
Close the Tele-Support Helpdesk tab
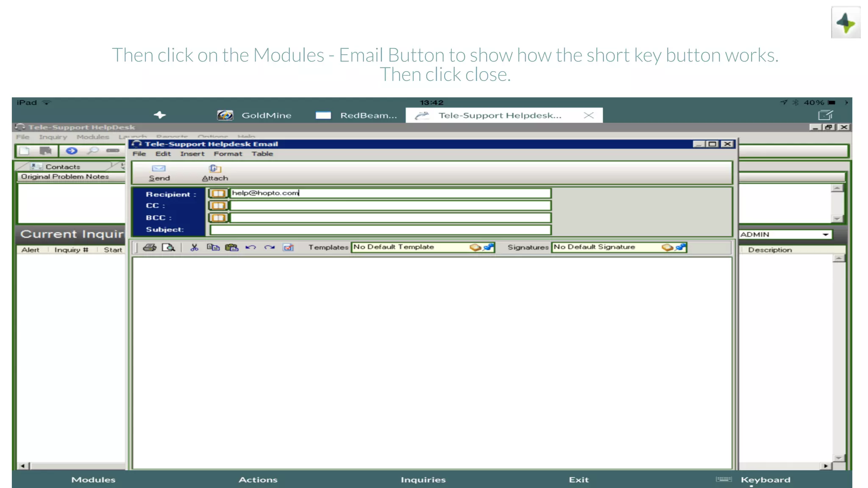coord(589,115)
